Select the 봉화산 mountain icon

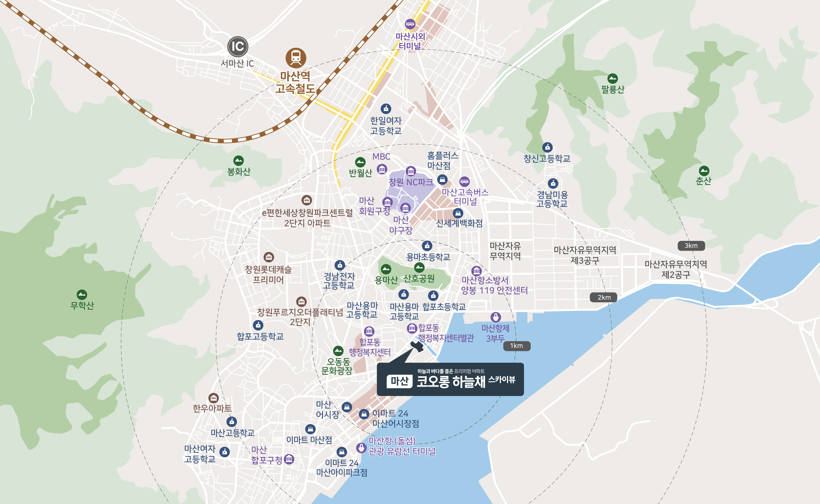tap(239, 161)
